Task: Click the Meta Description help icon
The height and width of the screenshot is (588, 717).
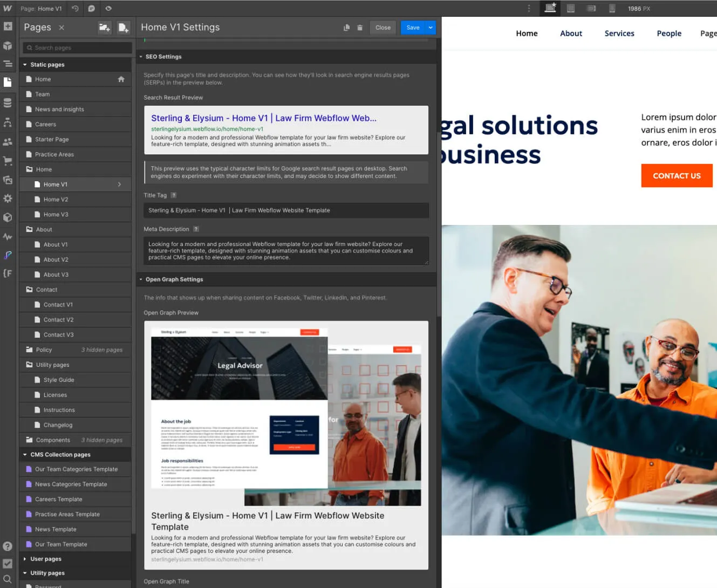Action: 196,229
